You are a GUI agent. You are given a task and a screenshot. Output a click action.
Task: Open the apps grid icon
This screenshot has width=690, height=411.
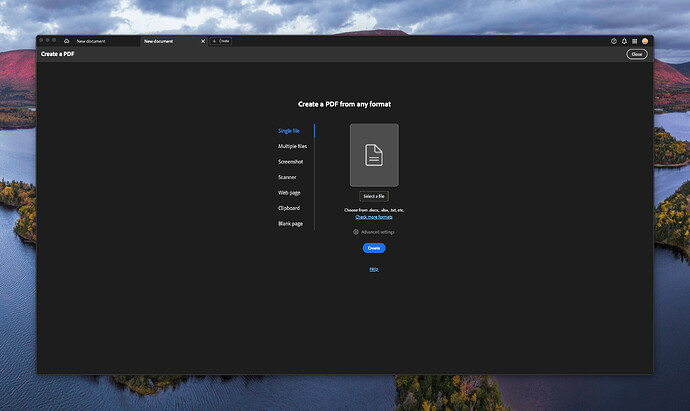tap(635, 41)
